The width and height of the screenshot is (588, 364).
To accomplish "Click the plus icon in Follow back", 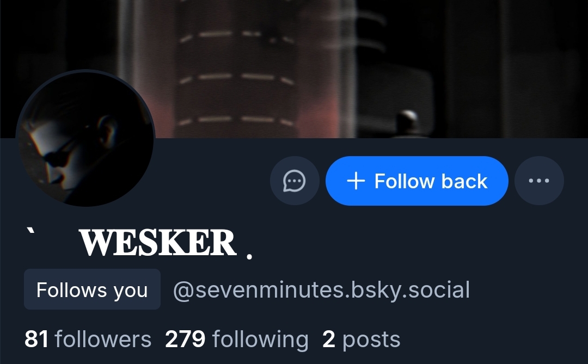I will coord(356,181).
